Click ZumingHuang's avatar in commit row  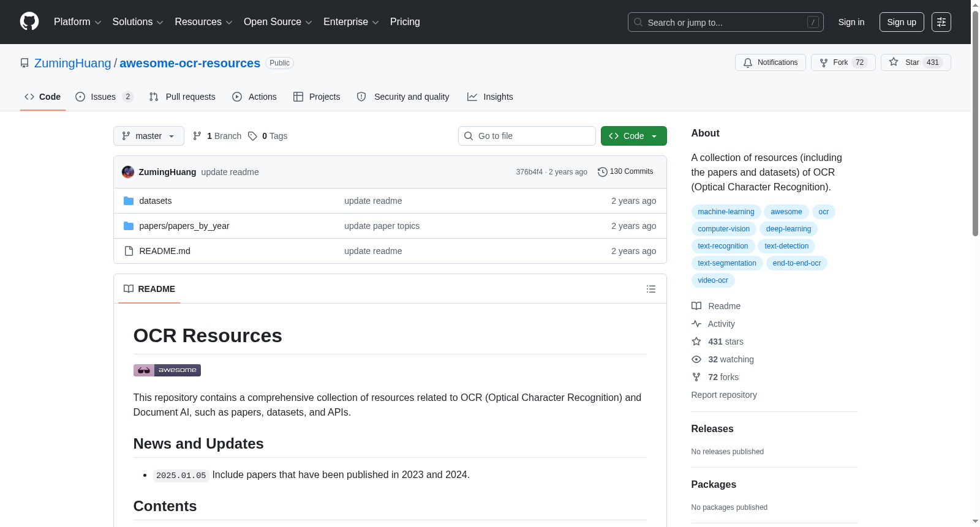pos(128,172)
